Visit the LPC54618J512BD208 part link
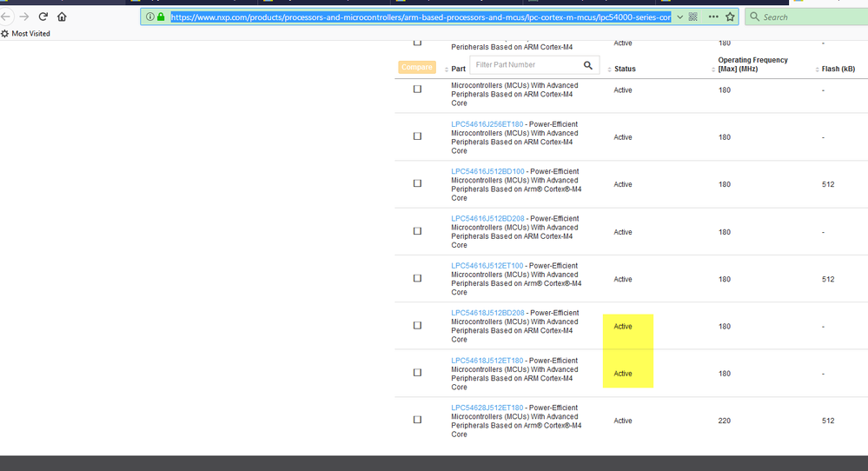The height and width of the screenshot is (471, 868). point(487,313)
